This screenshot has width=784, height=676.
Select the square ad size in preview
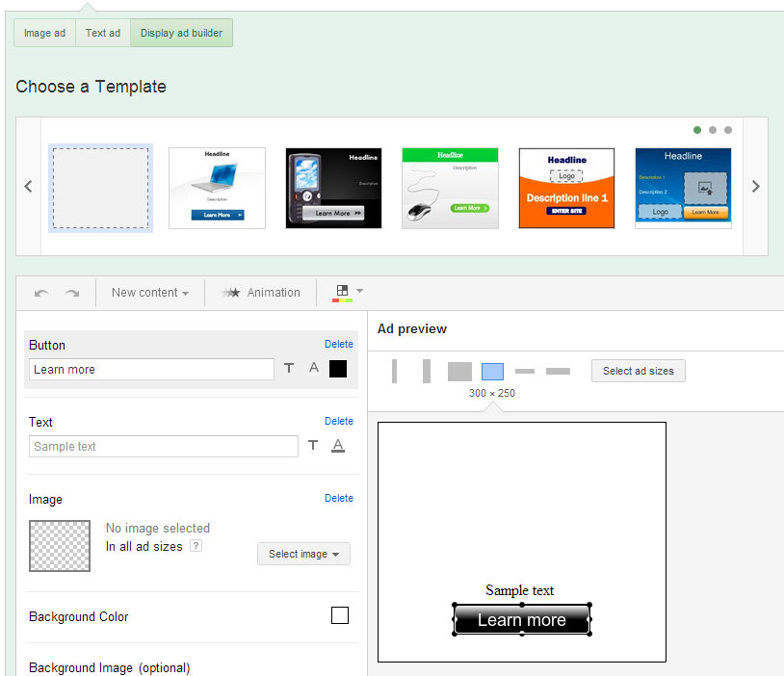click(x=459, y=371)
